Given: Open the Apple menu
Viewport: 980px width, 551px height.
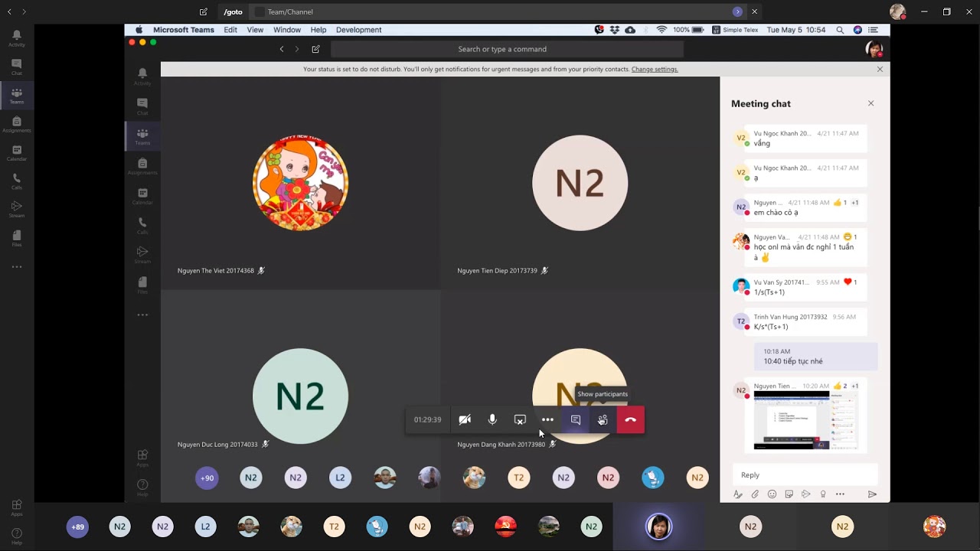Looking at the screenshot, I should click(139, 30).
